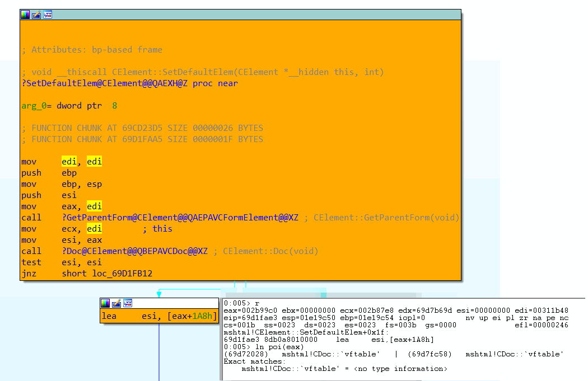Click the efl=00000246 flags value
The height and width of the screenshot is (381, 588).
tap(542, 325)
